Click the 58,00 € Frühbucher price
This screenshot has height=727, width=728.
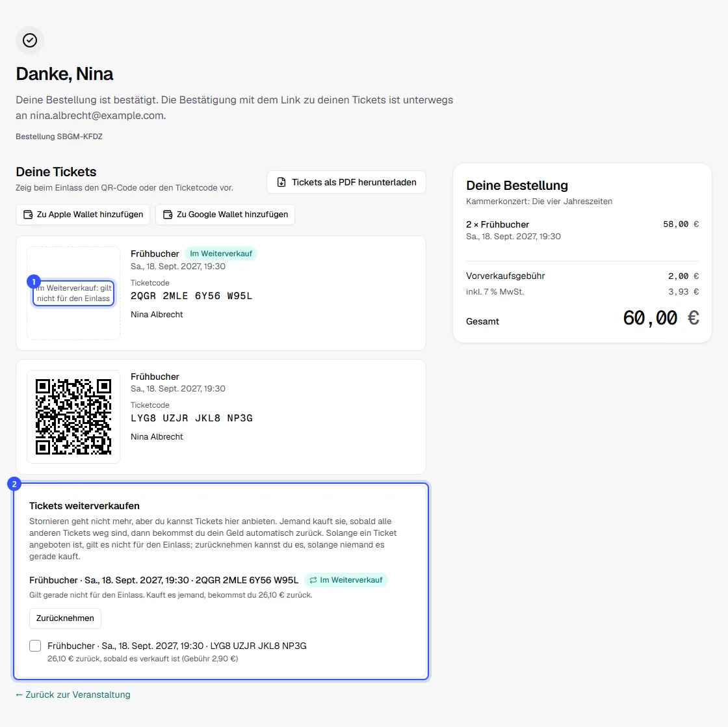point(681,224)
